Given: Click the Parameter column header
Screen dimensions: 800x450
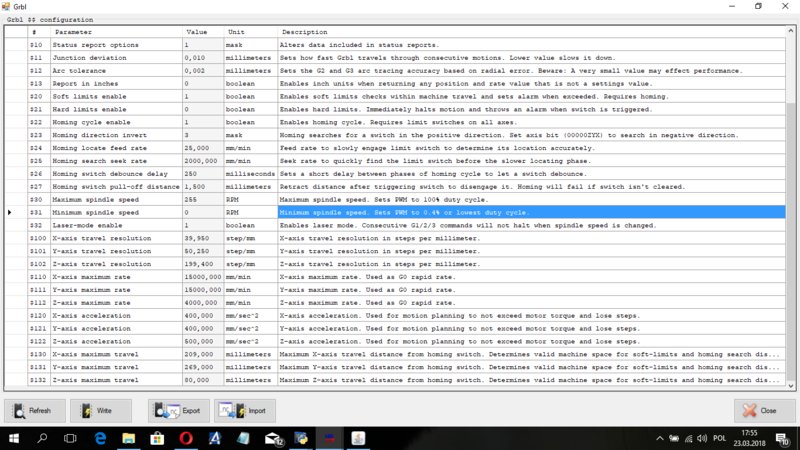Looking at the screenshot, I should 116,32.
